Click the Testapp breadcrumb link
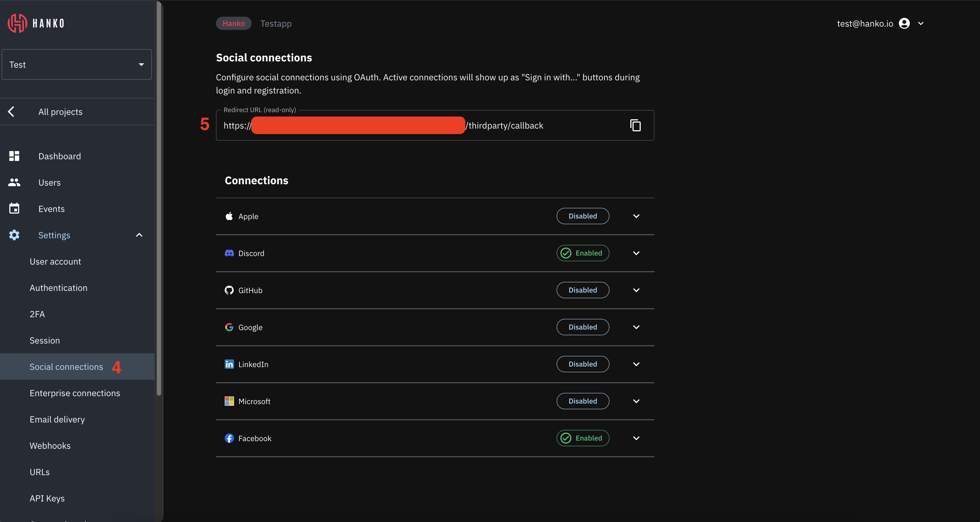The height and width of the screenshot is (522, 980). 276,24
